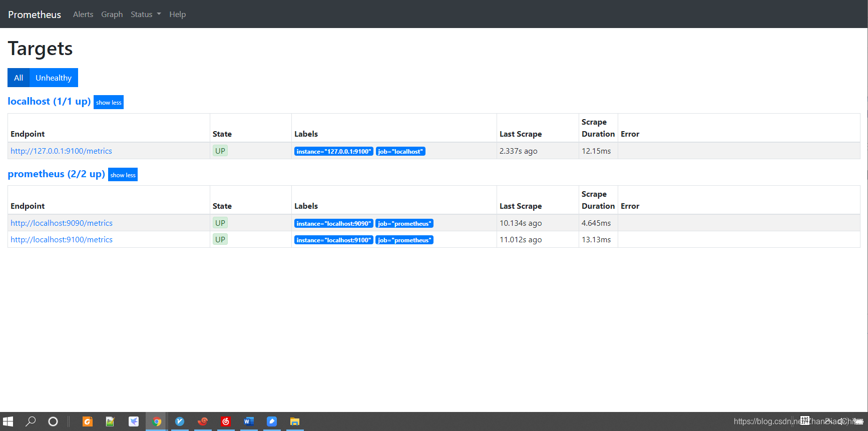This screenshot has height=431, width=868.
Task: Click UP state of localhost:9090 row
Action: [x=220, y=223]
